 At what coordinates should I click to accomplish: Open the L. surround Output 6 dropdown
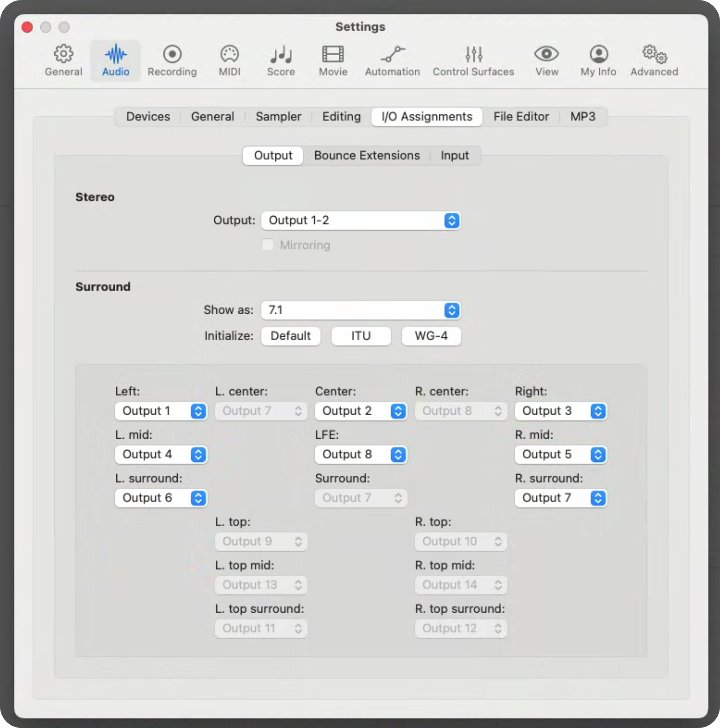[x=161, y=498]
